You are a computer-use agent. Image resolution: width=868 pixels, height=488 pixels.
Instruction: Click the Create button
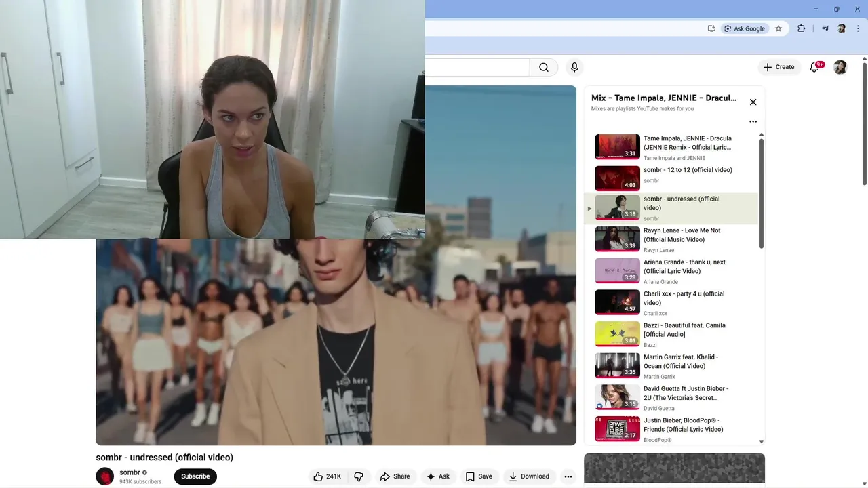778,67
